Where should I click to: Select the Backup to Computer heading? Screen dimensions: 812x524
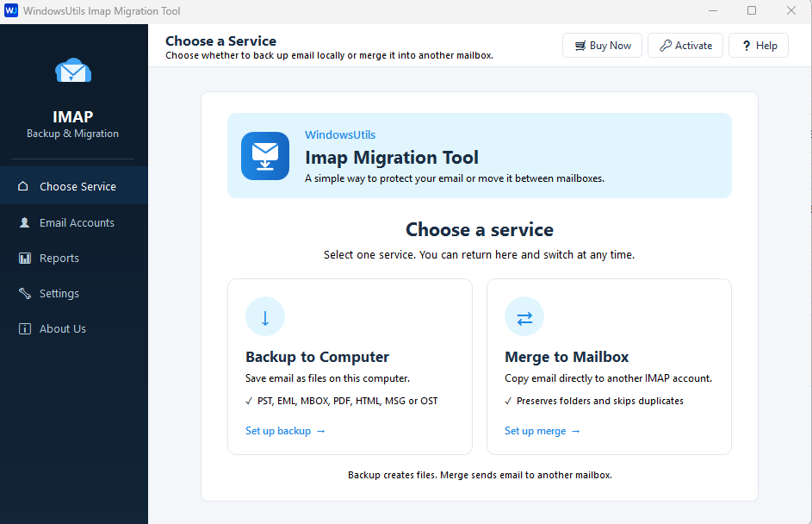pos(318,357)
